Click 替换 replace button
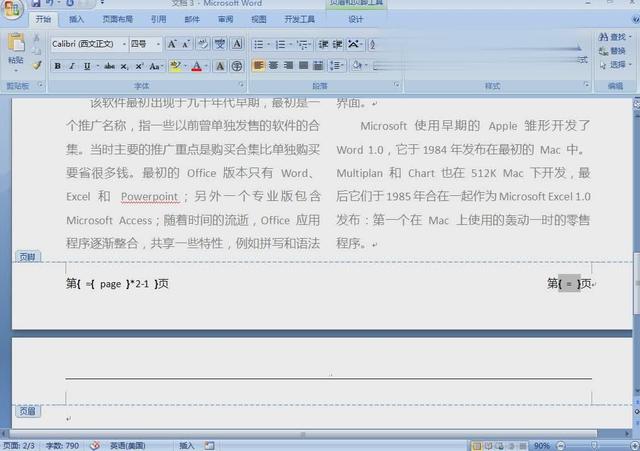This screenshot has height=451, width=640. (x=612, y=51)
